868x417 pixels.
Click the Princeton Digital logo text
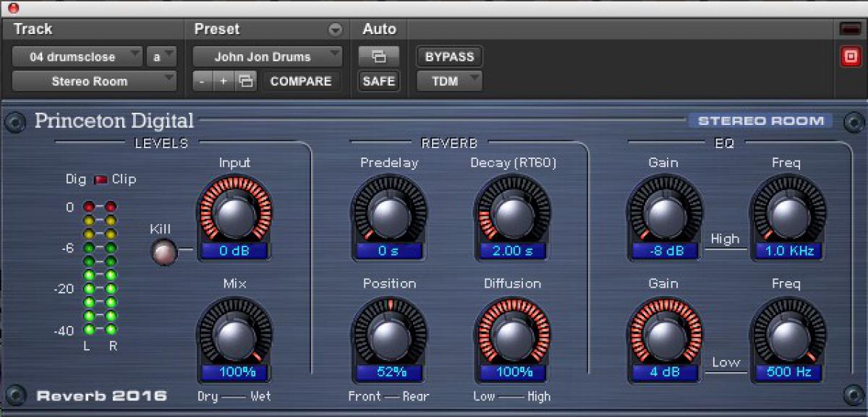click(x=114, y=121)
